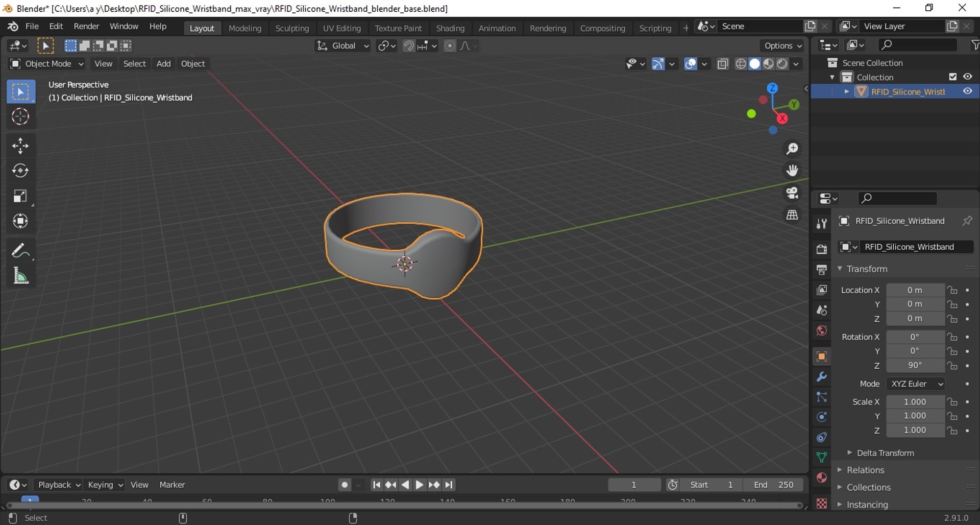Switch to the UV Editing workspace tab
Viewport: 980px width, 525px height.
point(341,28)
